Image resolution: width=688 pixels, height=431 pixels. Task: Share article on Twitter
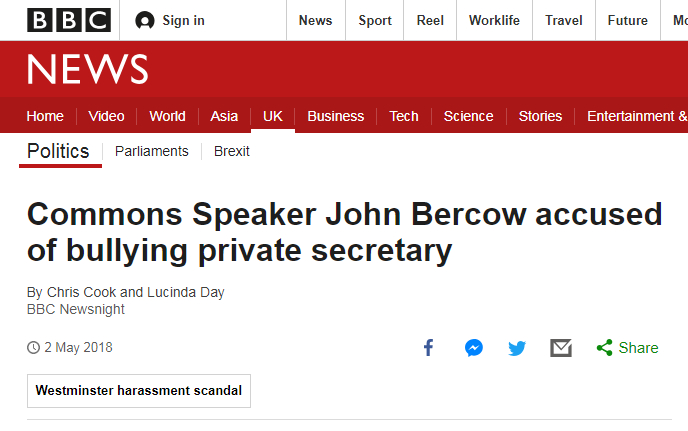tap(517, 348)
